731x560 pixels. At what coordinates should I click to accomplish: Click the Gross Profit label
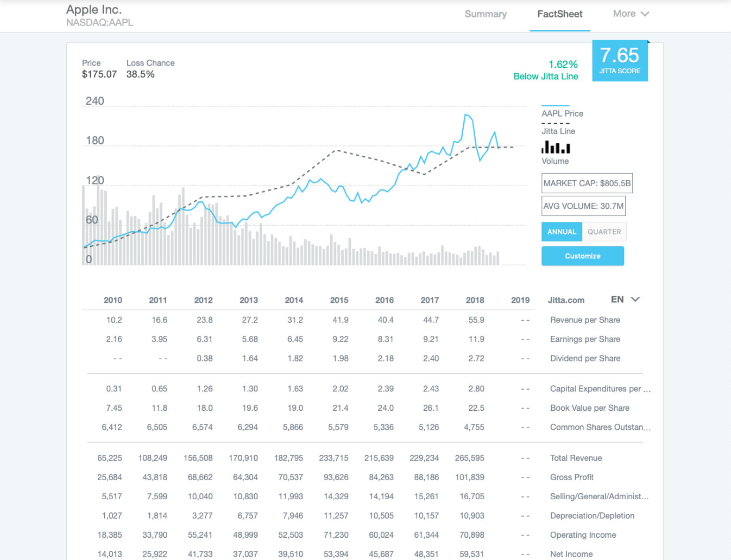click(572, 478)
